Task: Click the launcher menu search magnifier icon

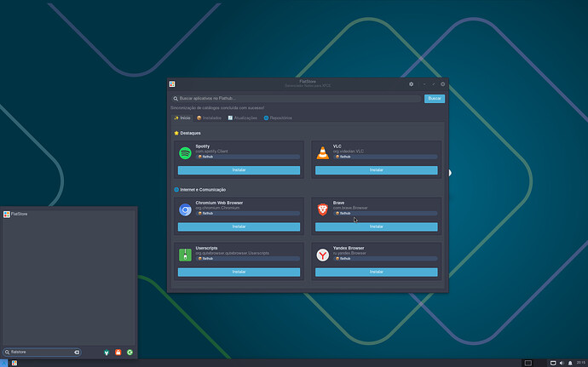Action: tap(7, 352)
